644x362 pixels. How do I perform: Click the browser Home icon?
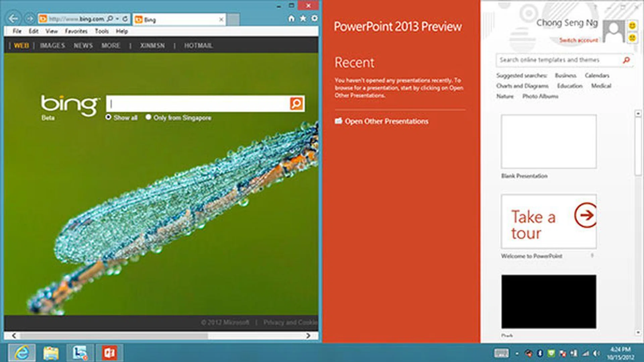pos(291,18)
